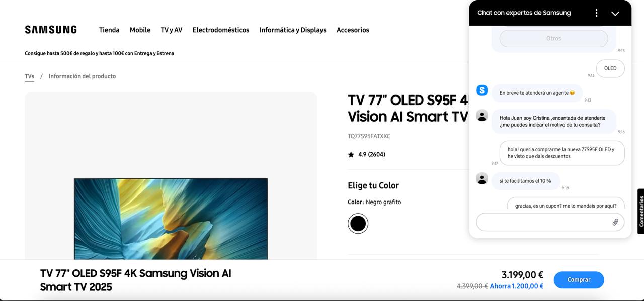Viewport: 644px width, 301px height.
Task: Expand the TV y AV menu
Action: (172, 30)
